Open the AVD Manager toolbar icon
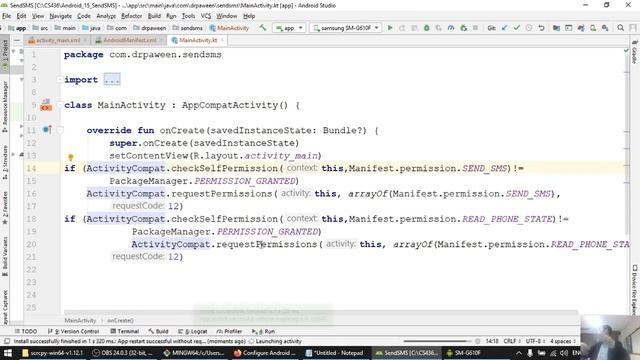This screenshot has height=360, width=640. 593,28
